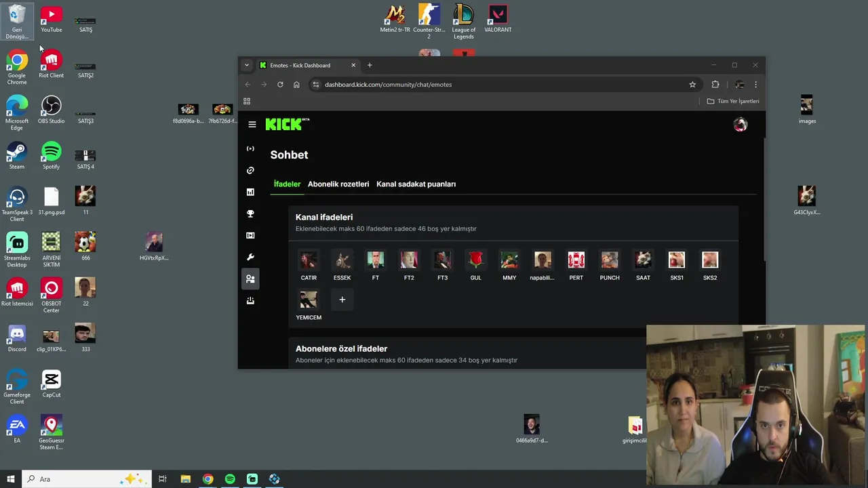Open Spotify from the taskbar
Image resolution: width=868 pixels, height=488 pixels.
[230, 479]
